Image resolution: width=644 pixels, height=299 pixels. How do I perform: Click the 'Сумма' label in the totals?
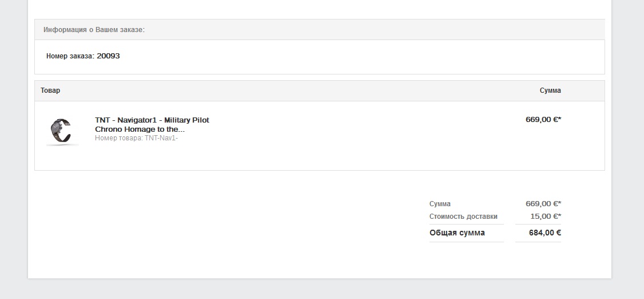[x=440, y=203]
